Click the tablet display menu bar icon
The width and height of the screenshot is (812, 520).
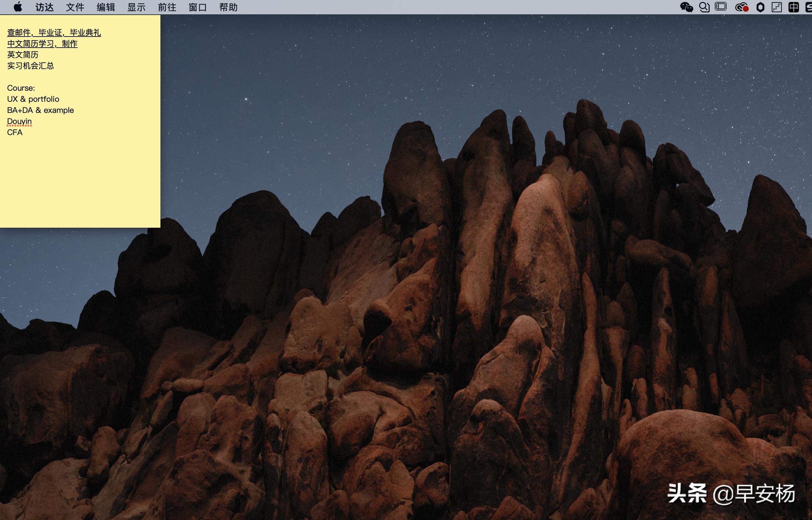(721, 7)
